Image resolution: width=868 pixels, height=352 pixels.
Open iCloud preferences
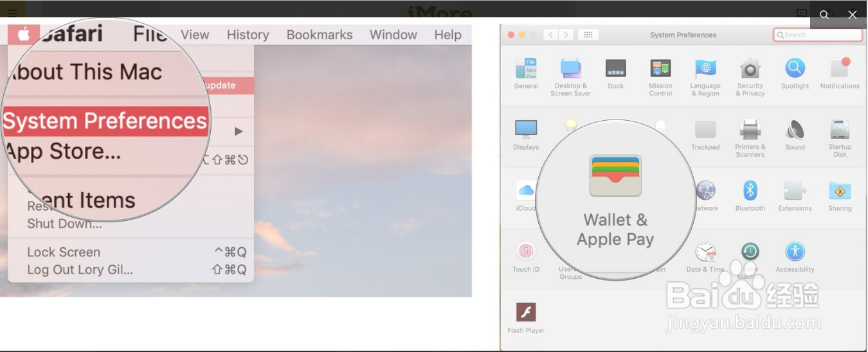pyautogui.click(x=526, y=195)
